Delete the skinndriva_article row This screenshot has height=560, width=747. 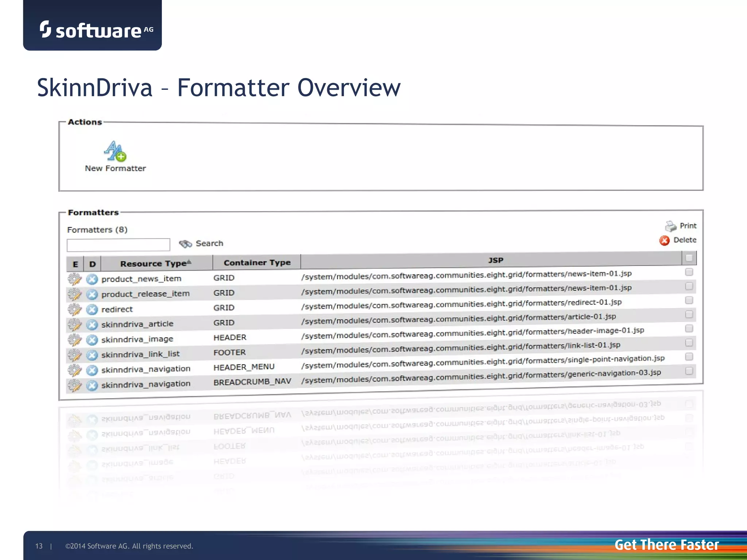pyautogui.click(x=92, y=324)
